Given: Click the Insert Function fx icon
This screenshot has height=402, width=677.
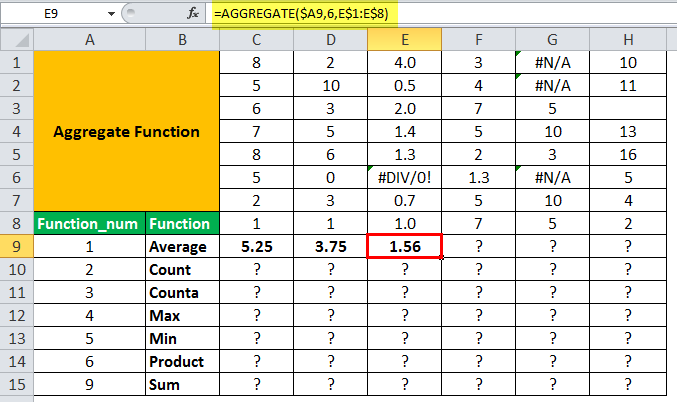Looking at the screenshot, I should [193, 13].
